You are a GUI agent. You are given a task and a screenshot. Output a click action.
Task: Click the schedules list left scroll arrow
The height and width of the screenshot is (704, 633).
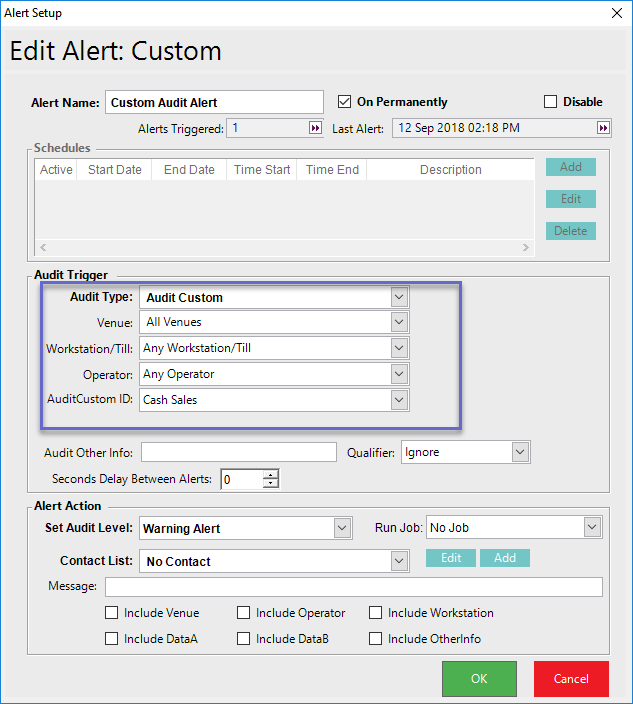coord(43,247)
